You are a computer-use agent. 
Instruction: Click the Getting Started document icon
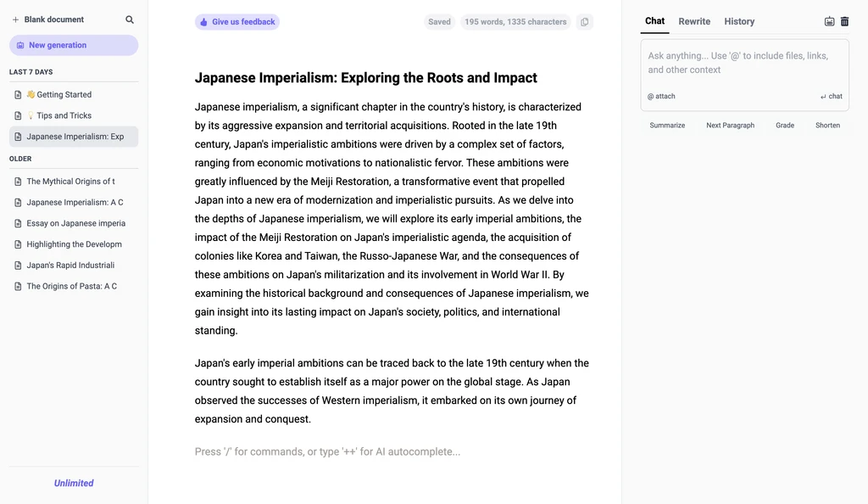pos(18,95)
